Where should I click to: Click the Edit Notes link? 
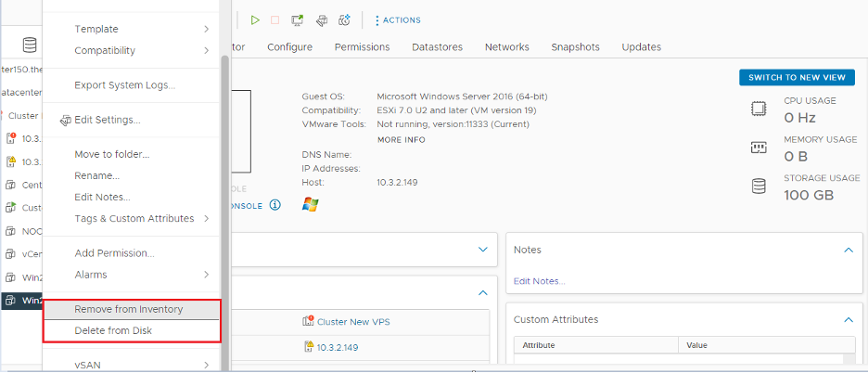[x=539, y=280]
